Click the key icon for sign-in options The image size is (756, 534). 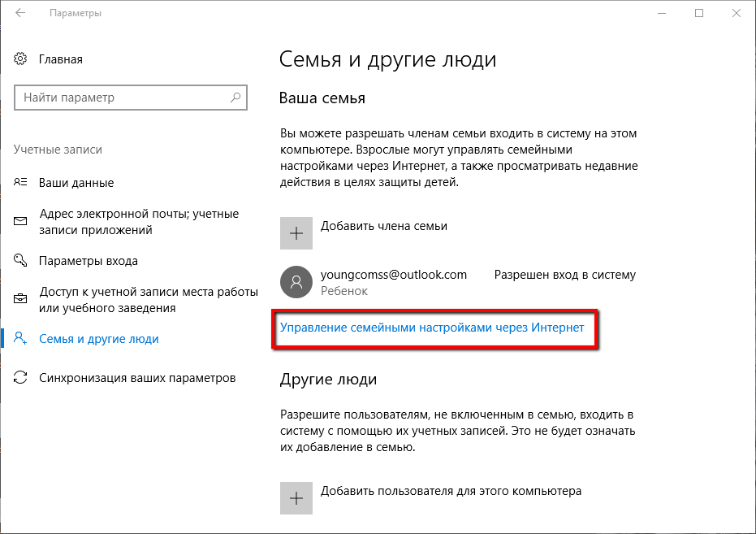pos(21,261)
